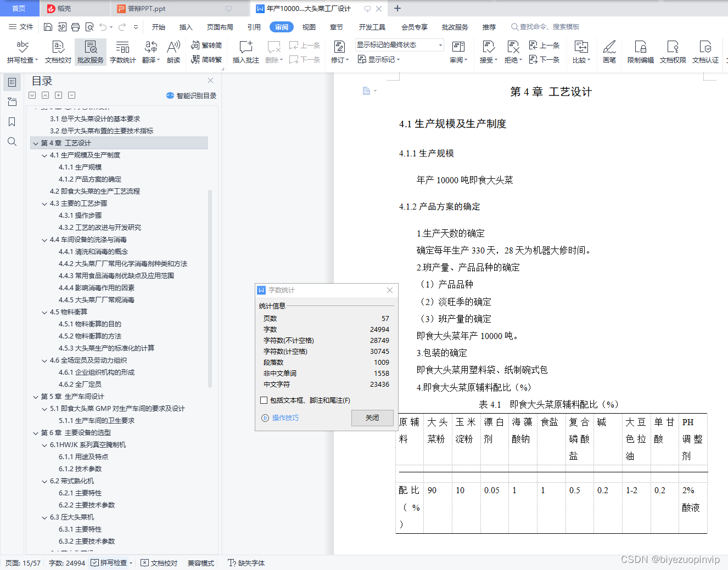Image resolution: width=728 pixels, height=570 pixels.
Task: Go to next change (下一条) beside reject
Action: (544, 59)
